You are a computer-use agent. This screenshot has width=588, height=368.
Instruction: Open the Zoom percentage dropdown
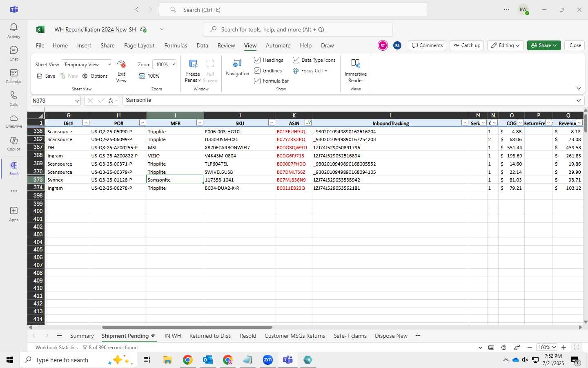164,65
